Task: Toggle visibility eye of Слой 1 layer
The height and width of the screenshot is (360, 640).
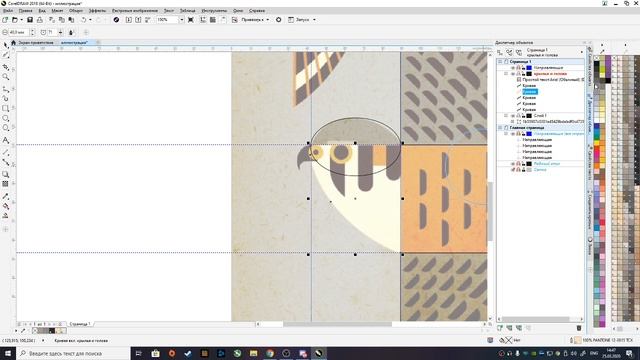Action: coord(513,116)
